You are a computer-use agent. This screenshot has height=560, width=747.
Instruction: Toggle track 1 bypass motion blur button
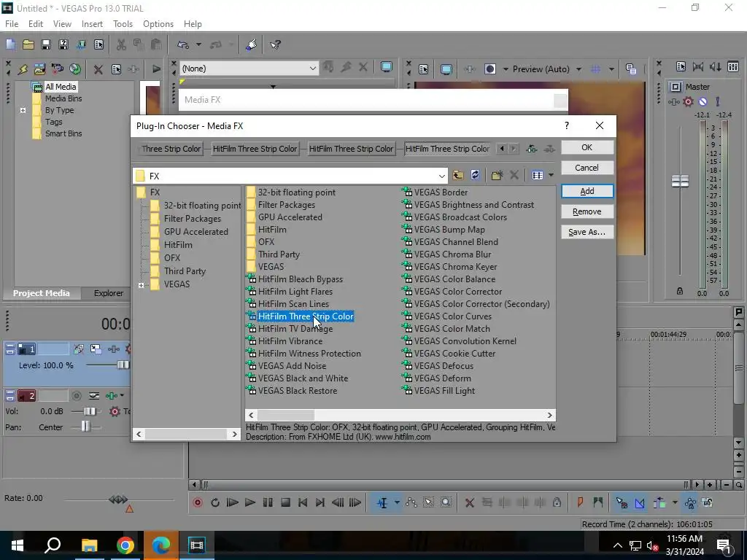(79, 349)
